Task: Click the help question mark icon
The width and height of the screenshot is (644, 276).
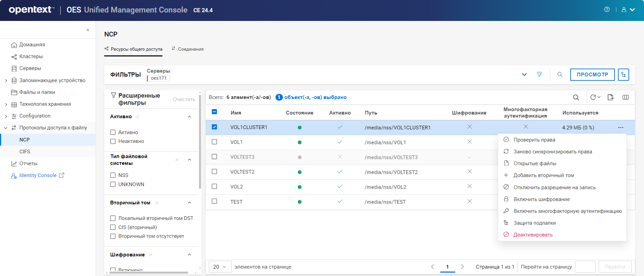Action: [607, 9]
